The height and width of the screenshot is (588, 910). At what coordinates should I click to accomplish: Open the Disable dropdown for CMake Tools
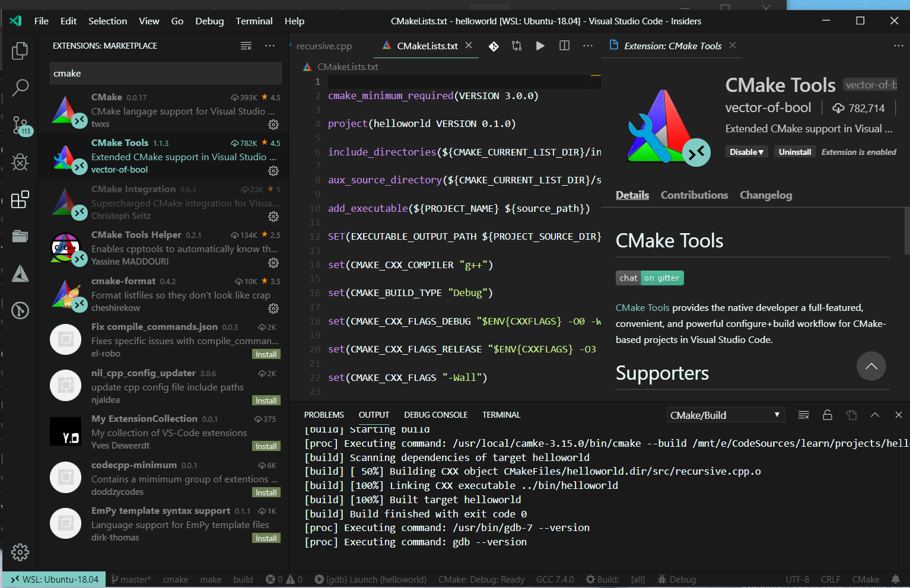click(x=746, y=152)
